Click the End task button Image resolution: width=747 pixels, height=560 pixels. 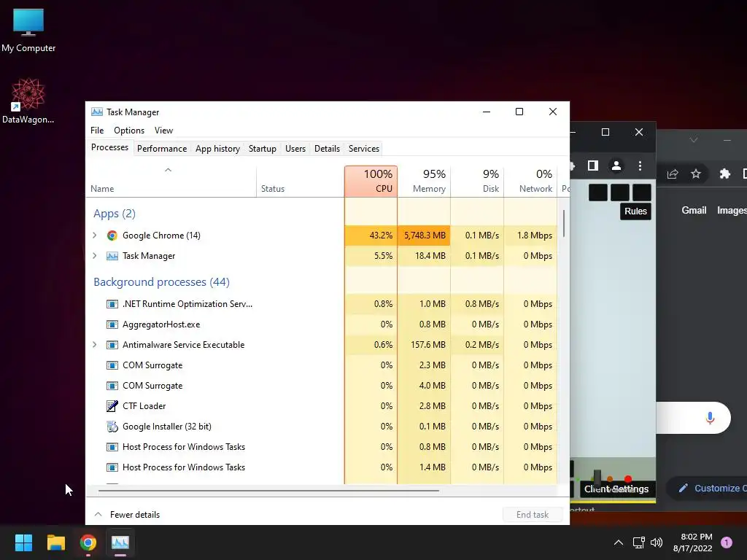click(x=533, y=515)
